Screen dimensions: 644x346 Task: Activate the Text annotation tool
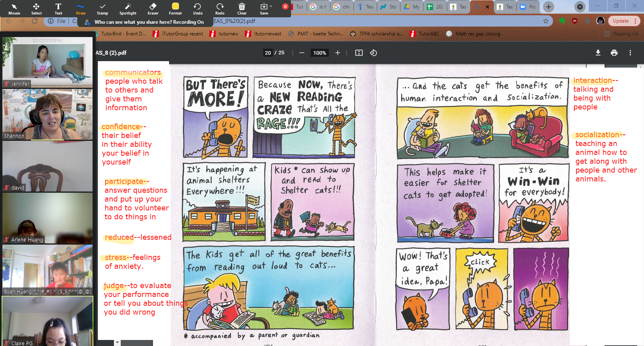[58, 9]
